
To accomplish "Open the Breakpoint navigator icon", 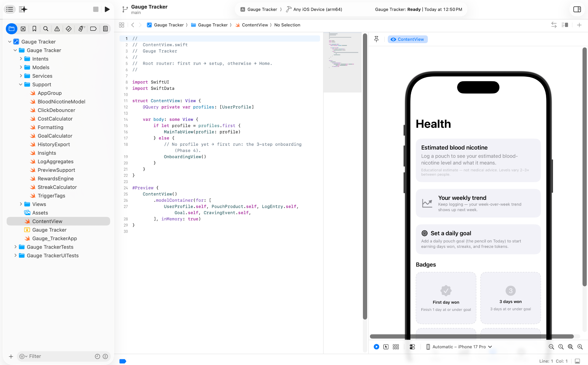I will click(93, 29).
